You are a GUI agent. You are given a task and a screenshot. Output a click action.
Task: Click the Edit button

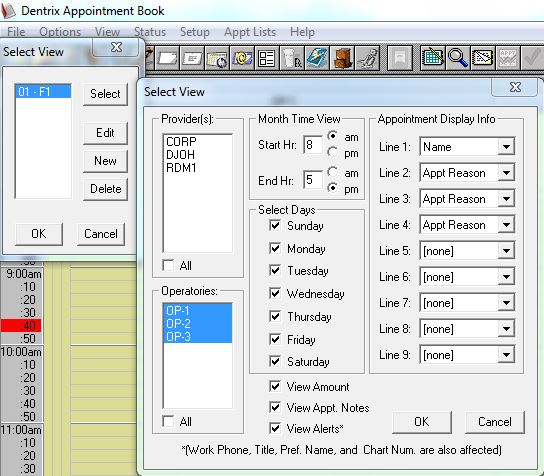pyautogui.click(x=105, y=133)
